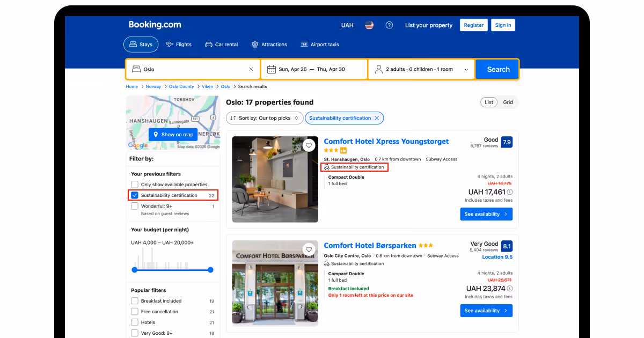Click the Attractions gear-like icon

[254, 45]
